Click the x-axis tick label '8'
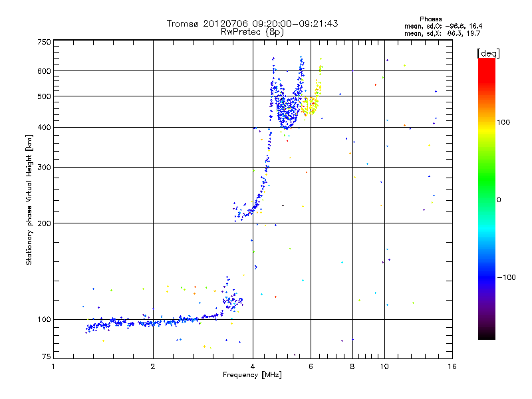This screenshot has height=399, width=532. click(x=352, y=366)
